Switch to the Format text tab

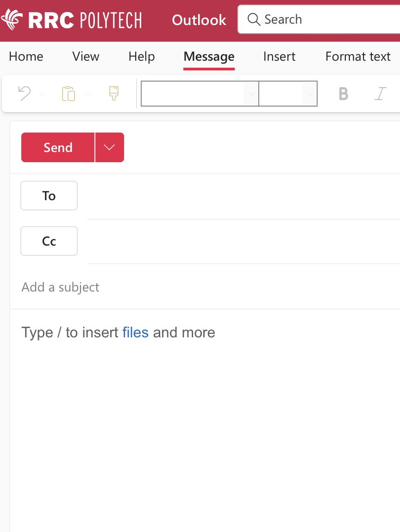357,56
